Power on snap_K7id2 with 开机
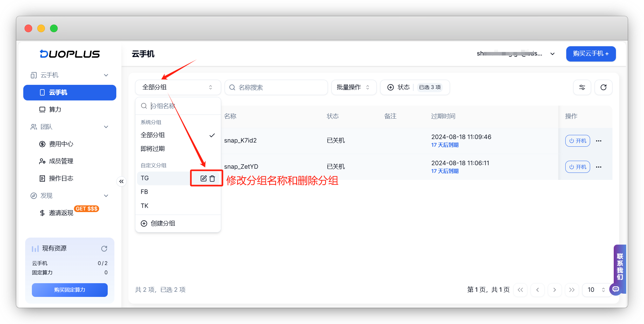Image resolution: width=644 pixels, height=324 pixels. (x=577, y=141)
